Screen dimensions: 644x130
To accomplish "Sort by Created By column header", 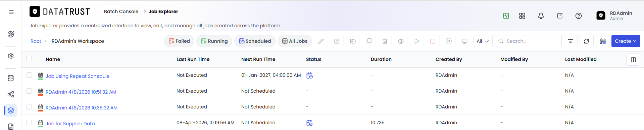I will (449, 59).
